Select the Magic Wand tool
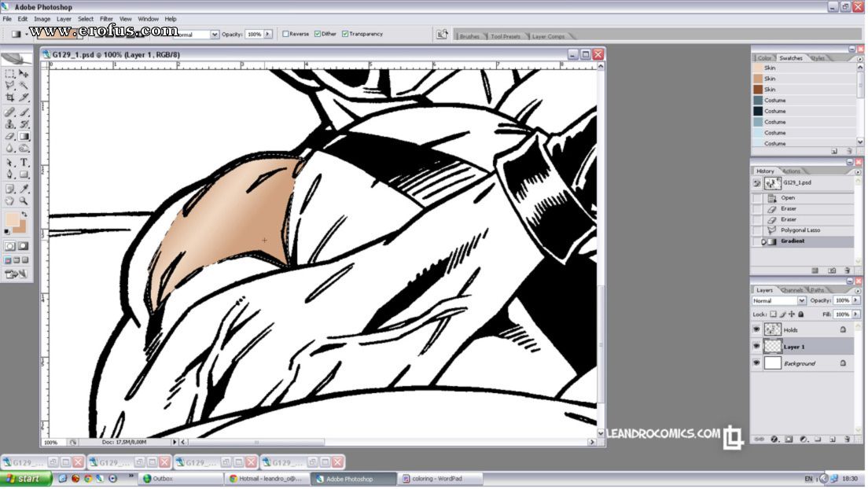 (x=24, y=85)
